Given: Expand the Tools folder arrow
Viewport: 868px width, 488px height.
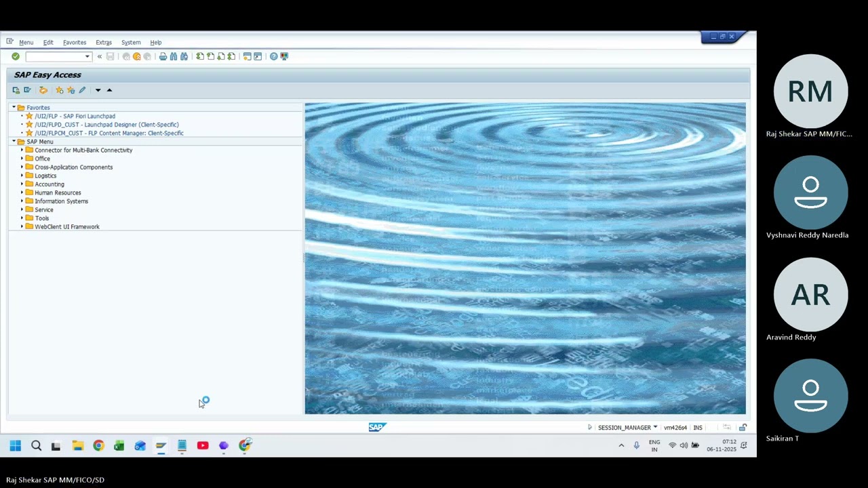Looking at the screenshot, I should click(x=22, y=218).
